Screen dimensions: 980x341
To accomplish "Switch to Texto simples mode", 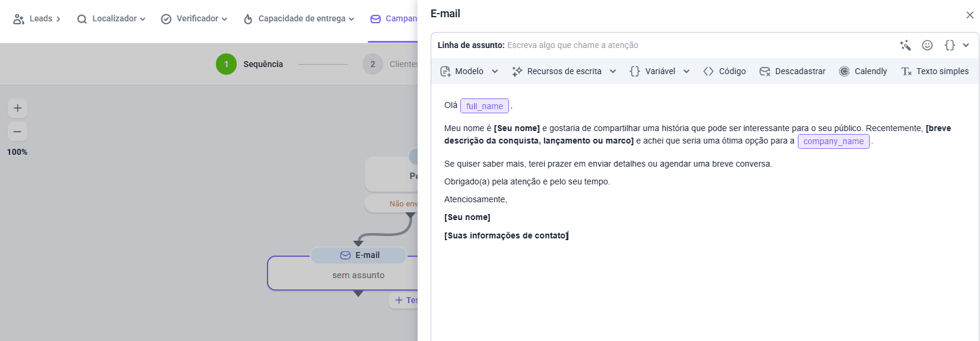I will point(935,71).
